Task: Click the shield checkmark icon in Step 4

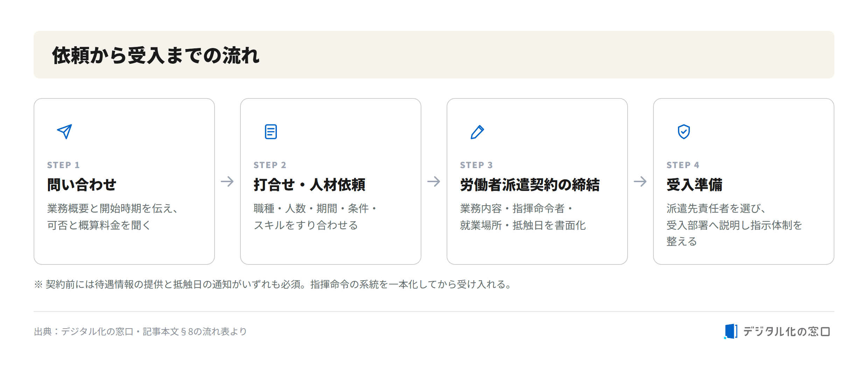Action: click(x=684, y=132)
